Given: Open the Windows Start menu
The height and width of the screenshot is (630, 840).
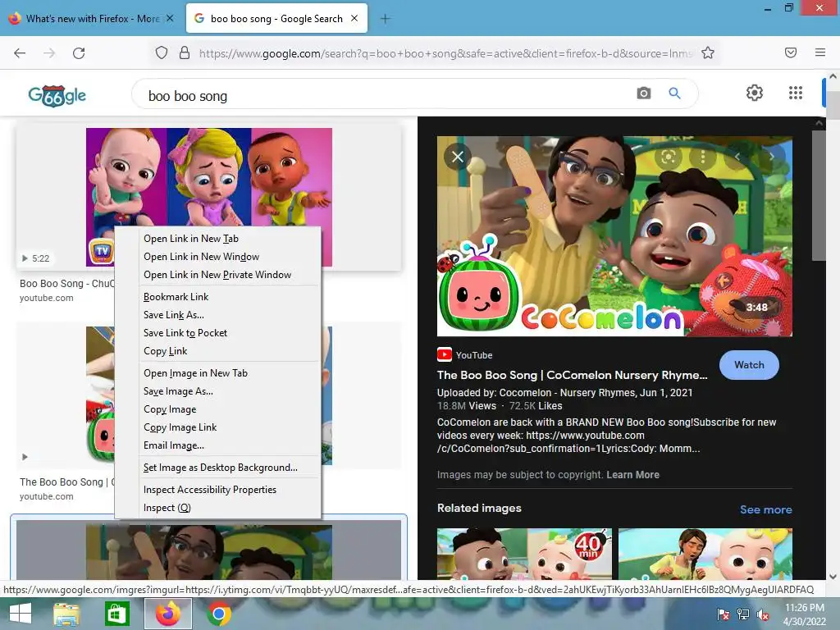Looking at the screenshot, I should (21, 614).
